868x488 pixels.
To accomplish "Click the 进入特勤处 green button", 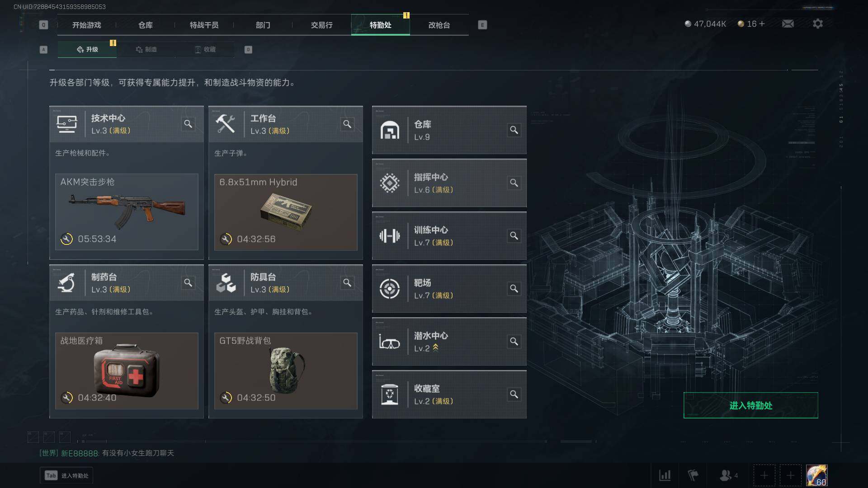I will coord(751,405).
